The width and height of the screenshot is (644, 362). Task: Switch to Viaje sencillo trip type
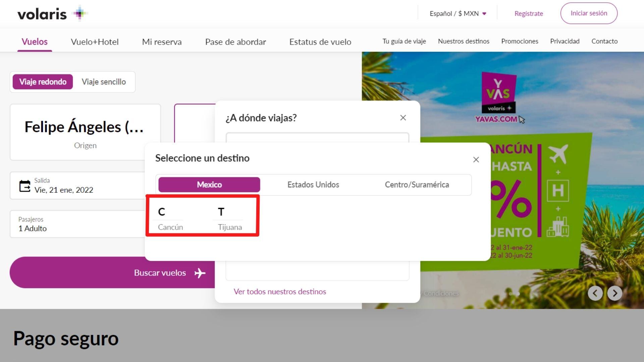click(x=104, y=82)
